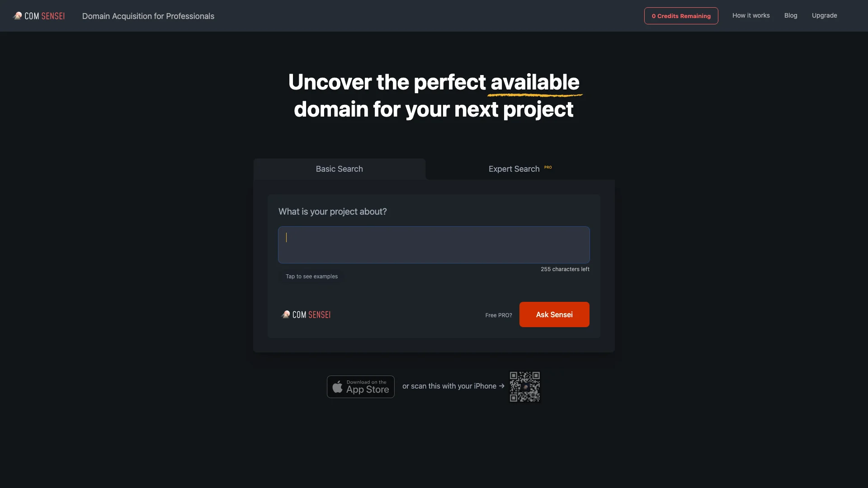Click the Ask Sensei button
The image size is (868, 488).
(x=554, y=314)
